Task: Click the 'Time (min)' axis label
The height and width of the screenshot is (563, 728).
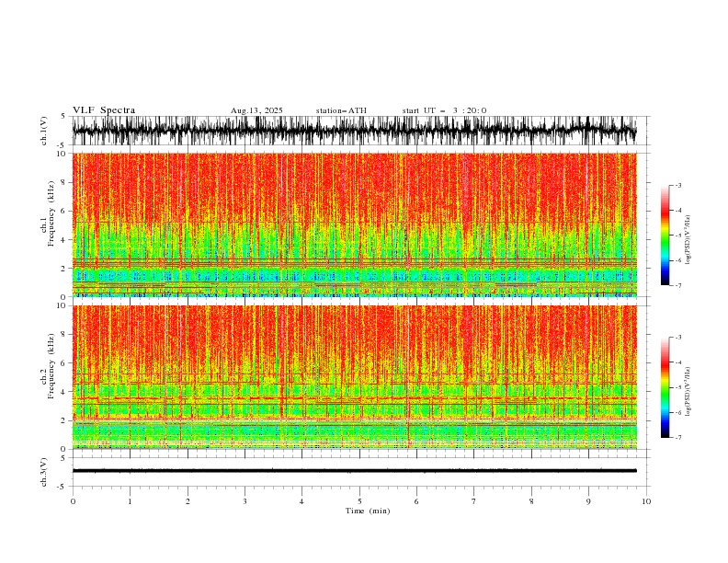Action: [x=368, y=511]
